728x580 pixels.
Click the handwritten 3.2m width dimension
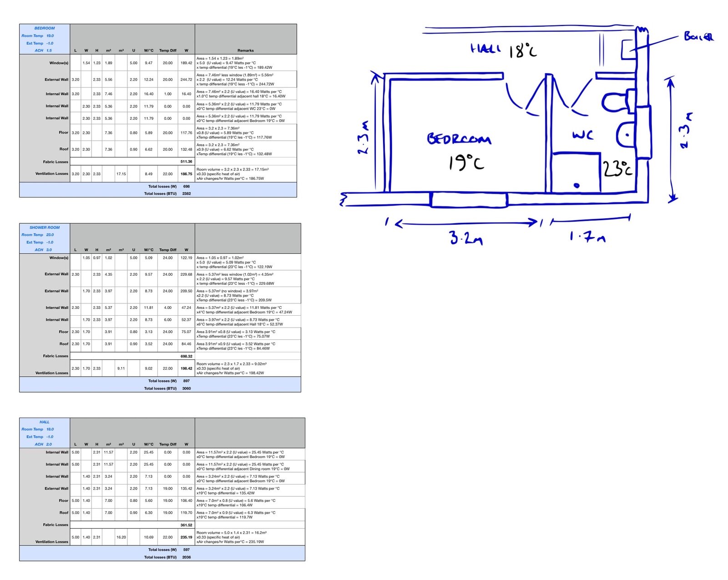(465, 237)
